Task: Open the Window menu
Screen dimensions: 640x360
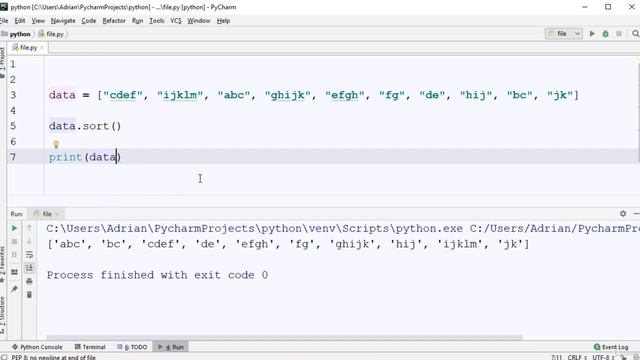Action: pos(199,21)
